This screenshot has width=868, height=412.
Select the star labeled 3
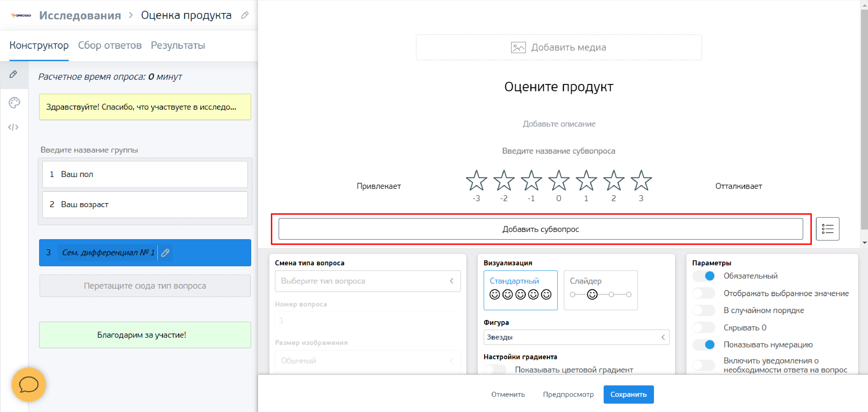[x=641, y=181]
